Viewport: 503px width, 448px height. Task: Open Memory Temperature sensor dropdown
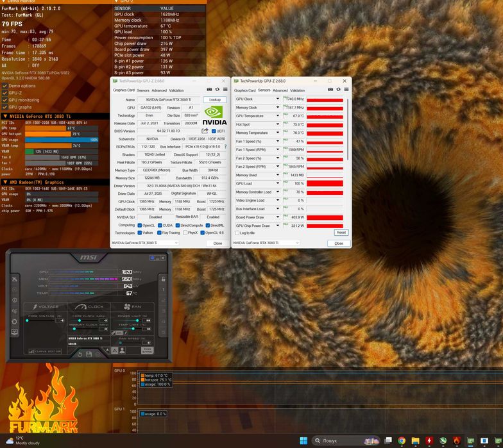coord(277,133)
